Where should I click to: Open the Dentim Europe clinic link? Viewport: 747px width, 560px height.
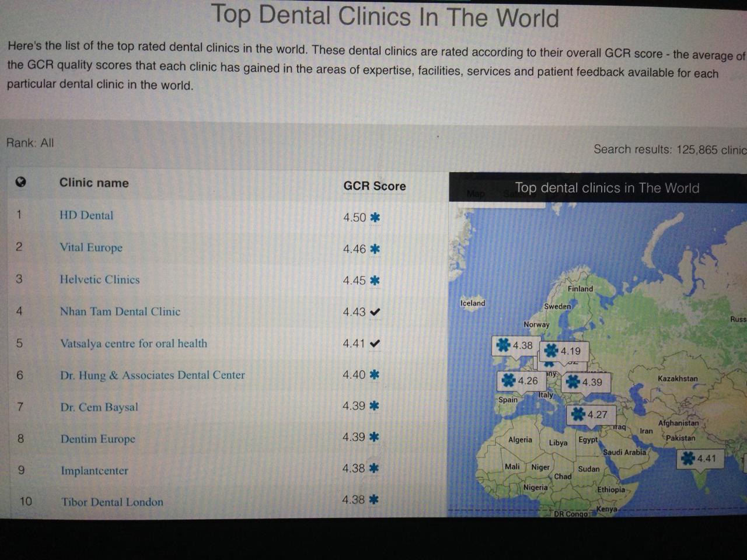(98, 439)
